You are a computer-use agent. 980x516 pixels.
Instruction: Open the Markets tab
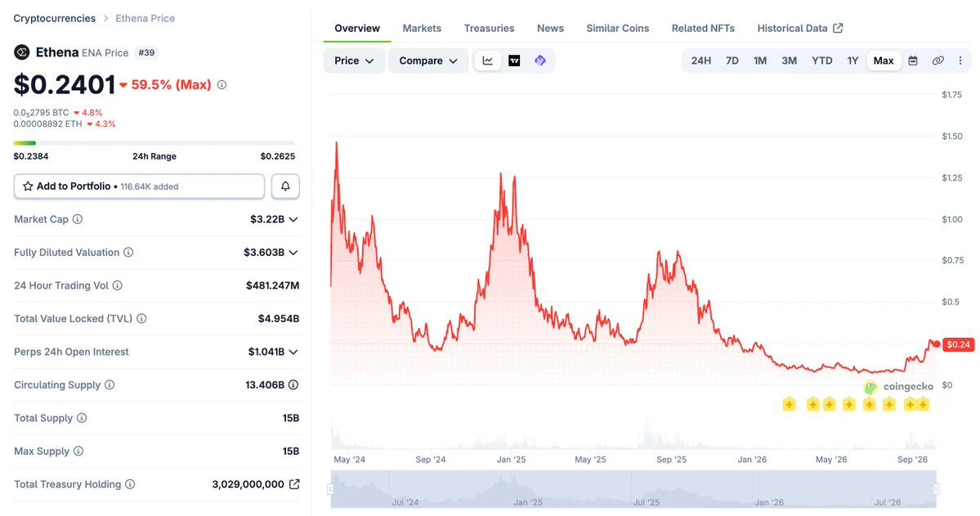[422, 28]
